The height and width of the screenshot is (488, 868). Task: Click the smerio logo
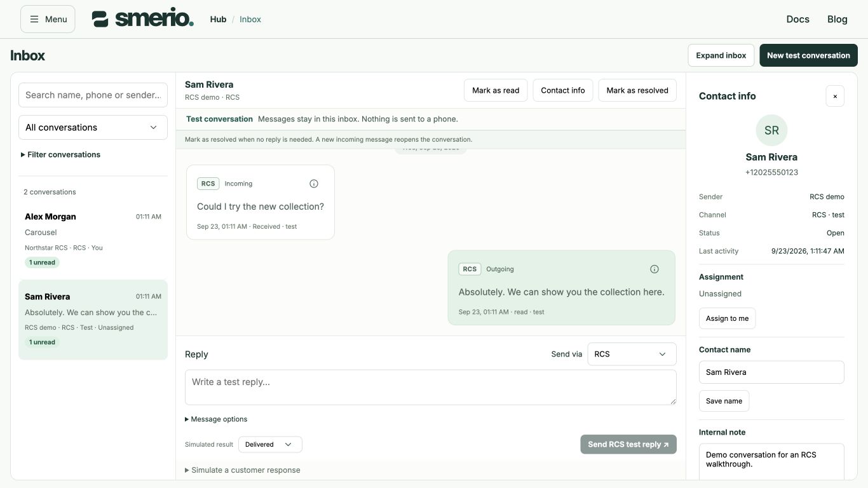pyautogui.click(x=143, y=18)
